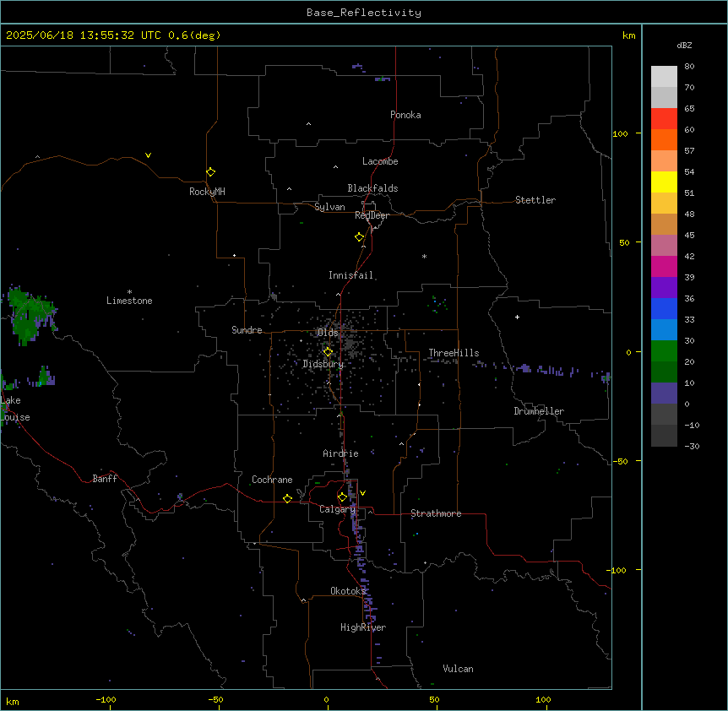Click the Drumheller label

coord(539,411)
